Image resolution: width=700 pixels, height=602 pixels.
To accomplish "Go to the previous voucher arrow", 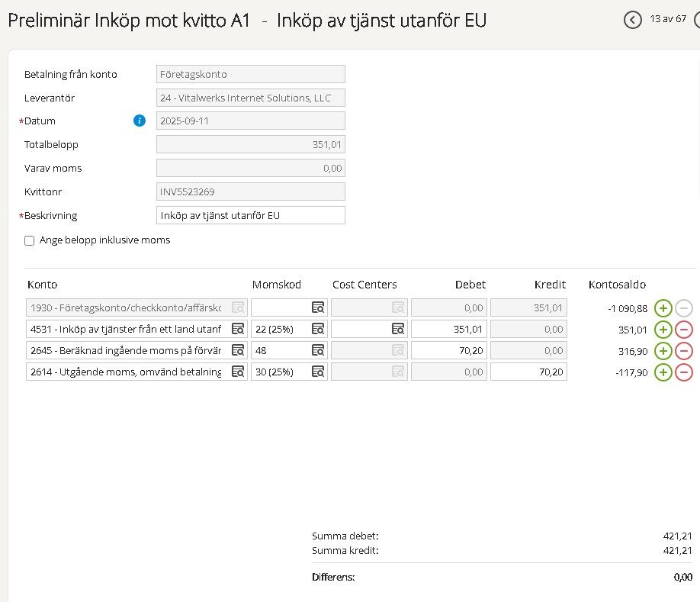I will pyautogui.click(x=632, y=21).
